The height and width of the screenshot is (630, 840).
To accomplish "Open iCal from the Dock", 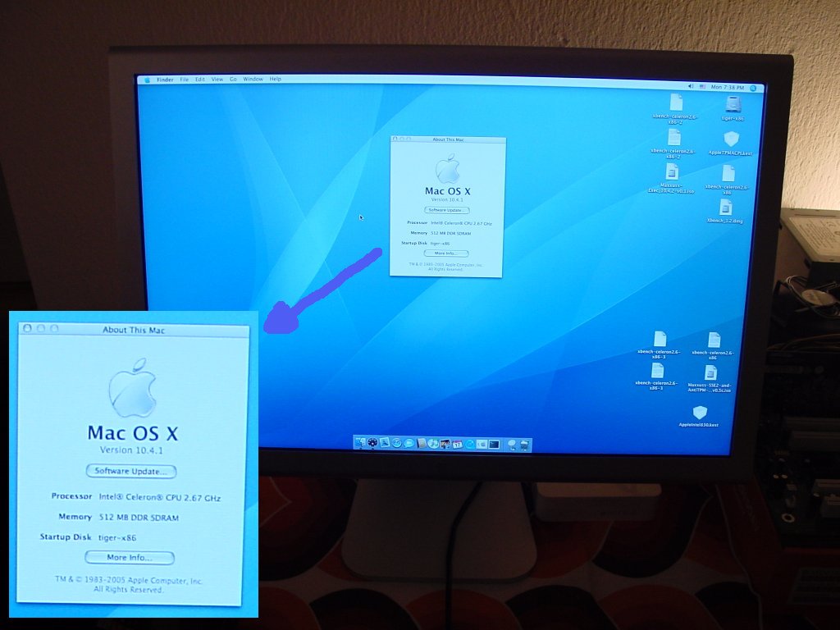I will 457,444.
